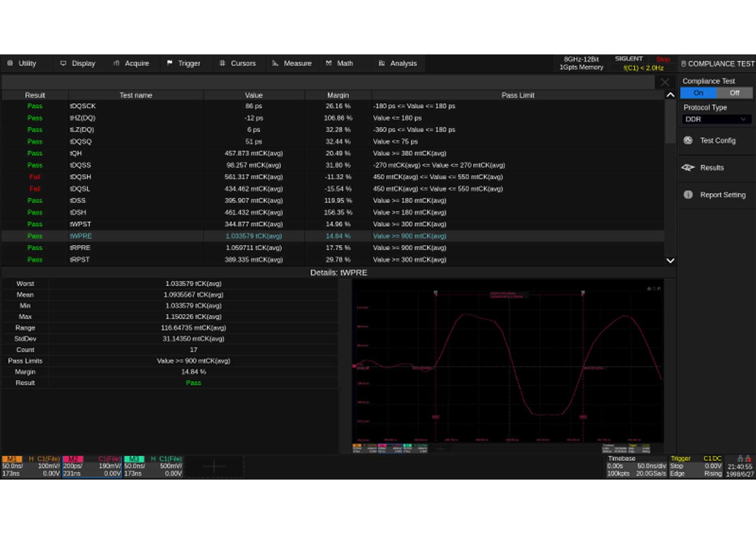Select the M2 channel box
Viewport: 756px width, 534px height.
coord(92,466)
